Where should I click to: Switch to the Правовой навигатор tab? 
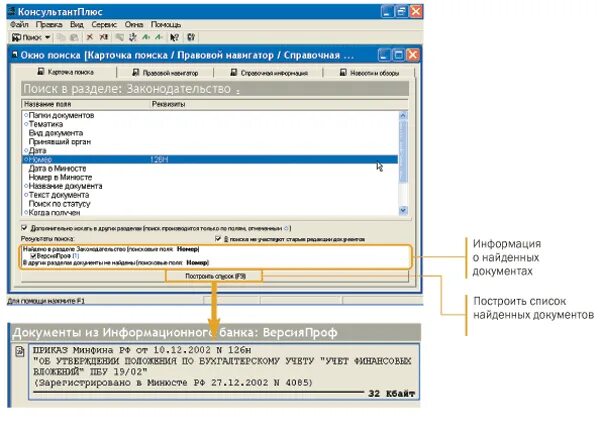[x=165, y=73]
